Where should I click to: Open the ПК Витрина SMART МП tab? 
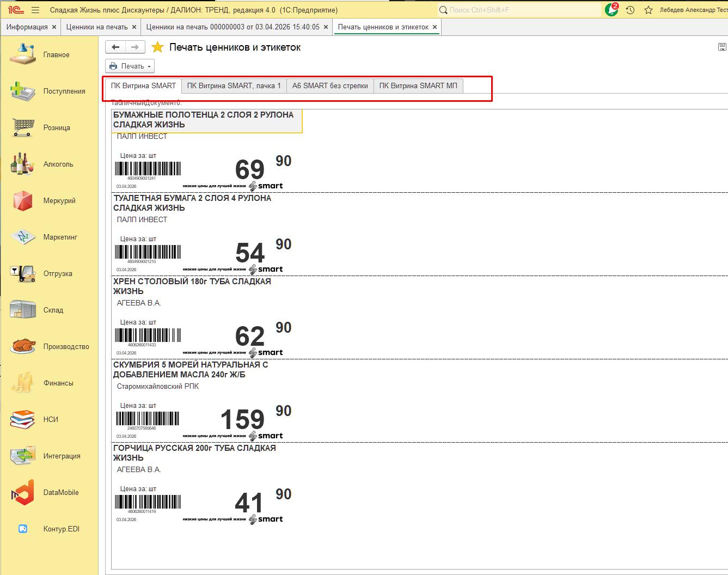(x=418, y=85)
